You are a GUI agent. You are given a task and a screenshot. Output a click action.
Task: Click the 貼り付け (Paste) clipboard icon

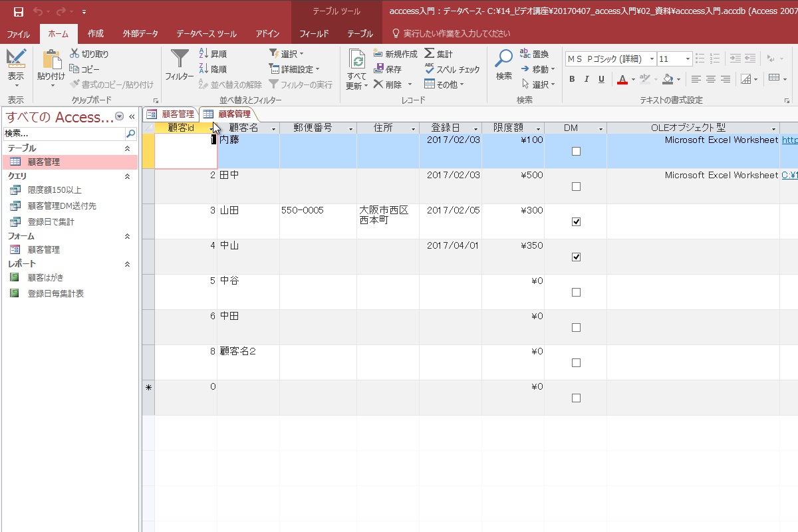[51, 59]
